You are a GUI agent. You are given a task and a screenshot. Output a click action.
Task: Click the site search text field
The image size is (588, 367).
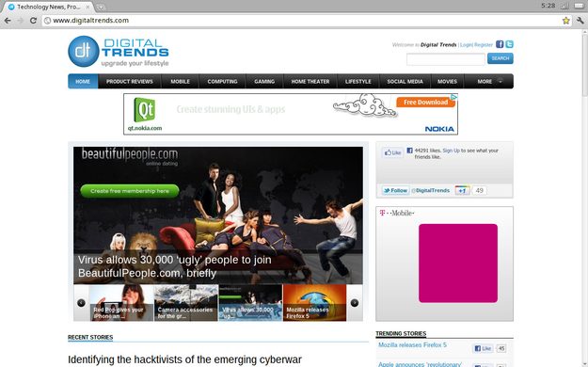[446, 59]
